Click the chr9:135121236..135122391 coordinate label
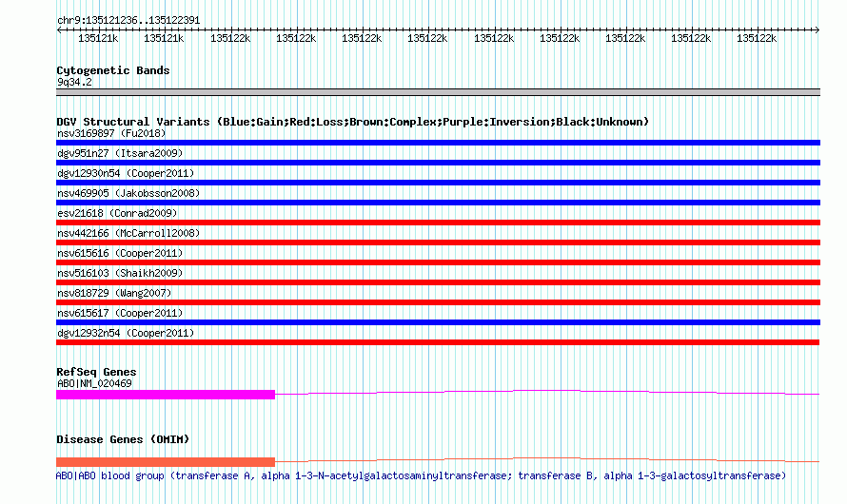847x504 pixels. pyautogui.click(x=128, y=20)
